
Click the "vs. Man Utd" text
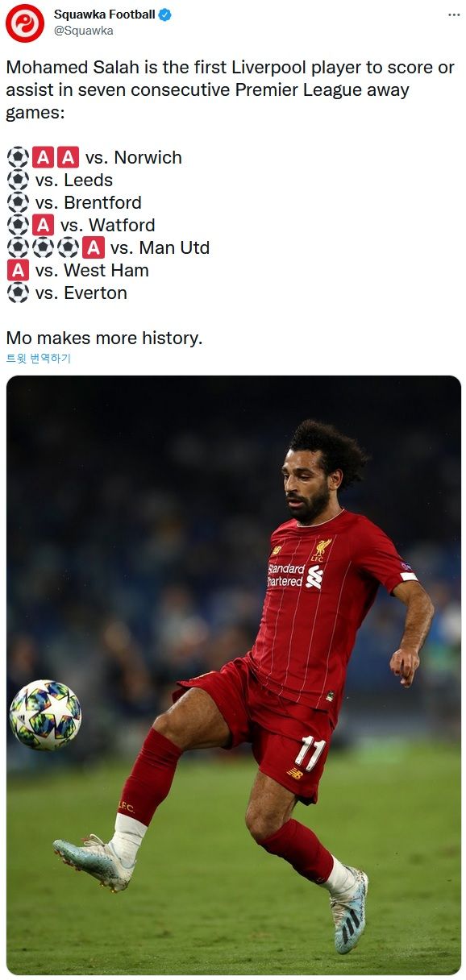point(160,247)
